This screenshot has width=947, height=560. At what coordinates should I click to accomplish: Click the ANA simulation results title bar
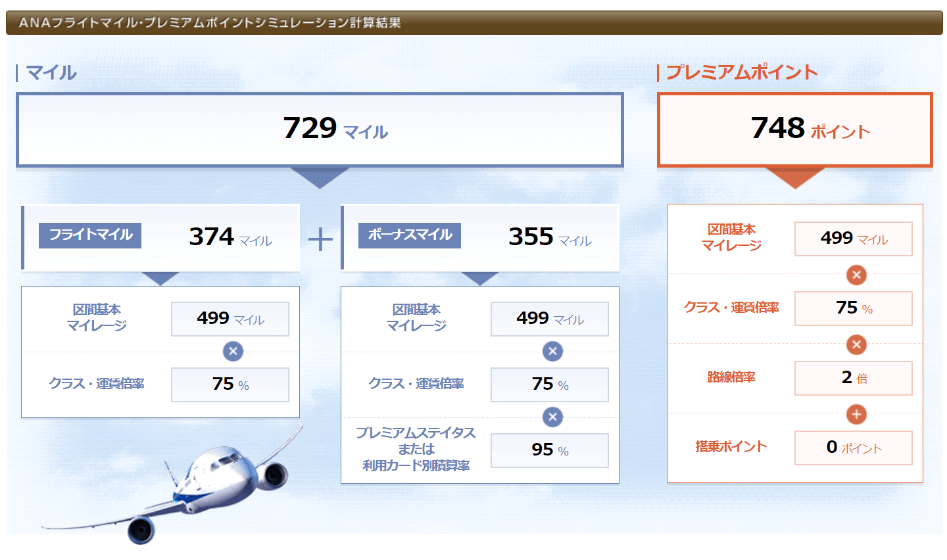click(x=473, y=22)
